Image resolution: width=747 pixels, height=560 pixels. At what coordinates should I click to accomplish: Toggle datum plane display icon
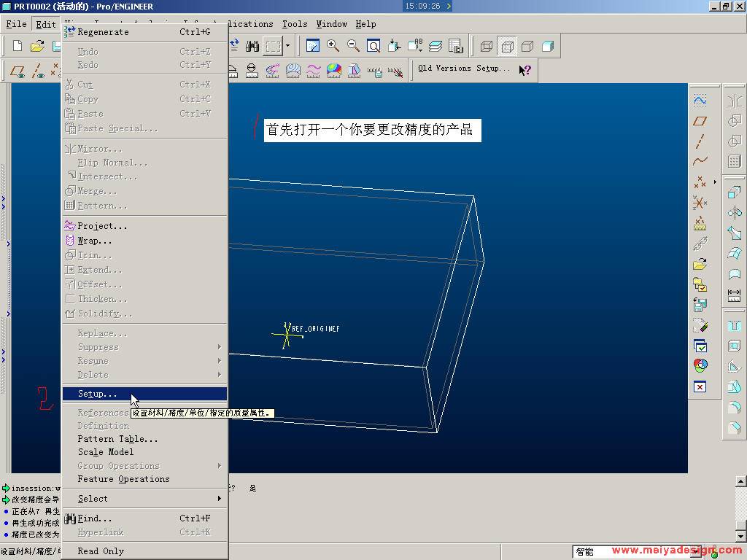18,71
